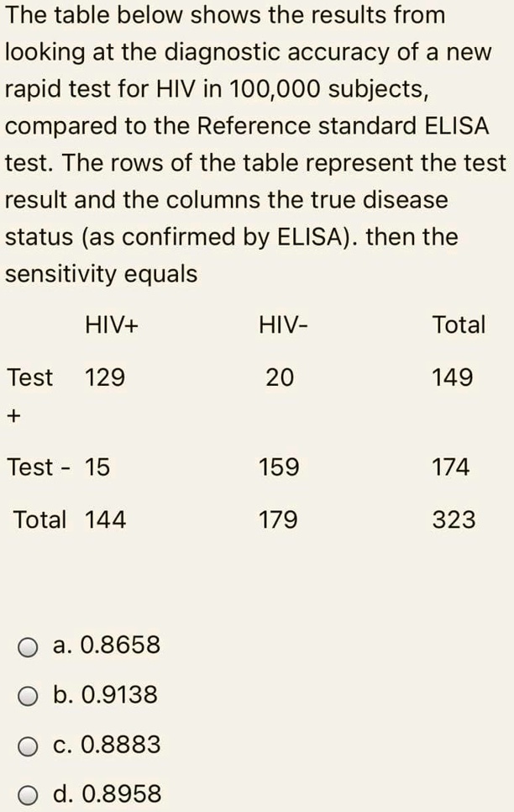Click the Total column header
The height and width of the screenshot is (812, 514).
460,325
